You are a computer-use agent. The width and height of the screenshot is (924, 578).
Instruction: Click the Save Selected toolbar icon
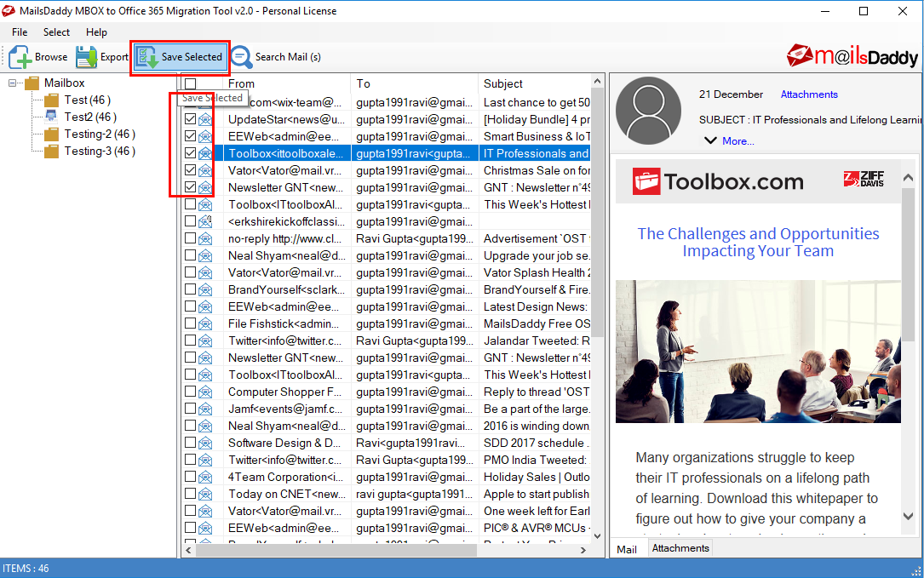tap(147, 57)
